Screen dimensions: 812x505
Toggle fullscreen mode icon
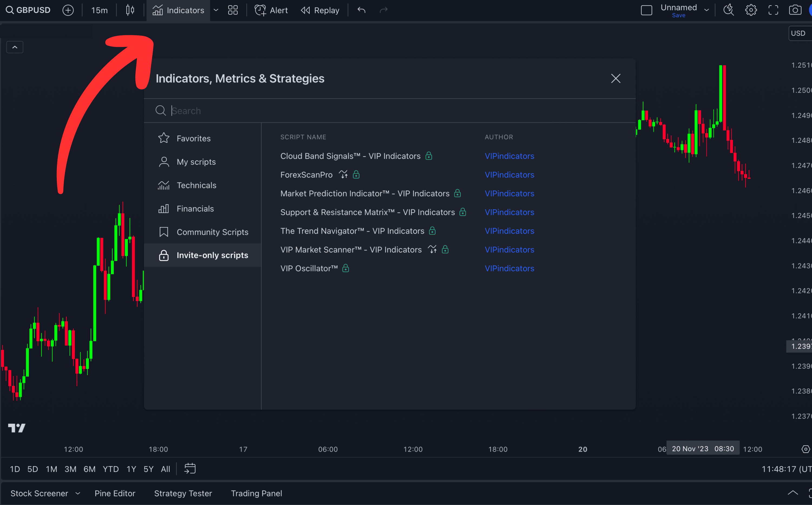point(773,10)
